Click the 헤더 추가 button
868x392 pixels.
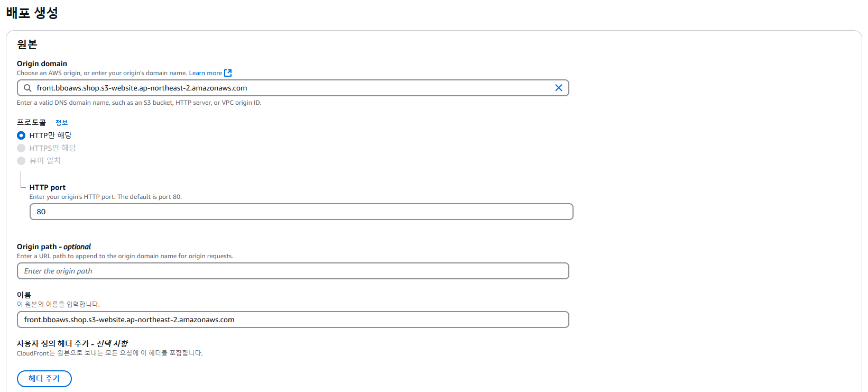(x=44, y=379)
